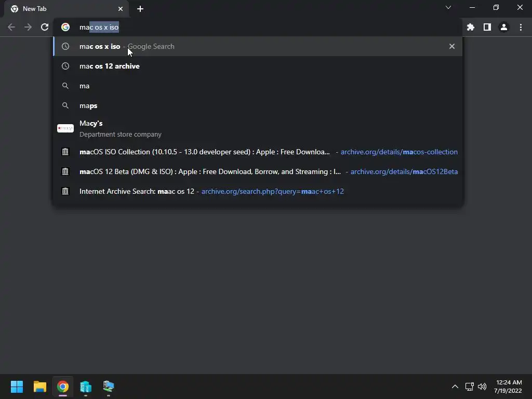Open Internet Archive Search maac os 12 suggestion
Screen dimensions: 532x399
tap(258, 191)
